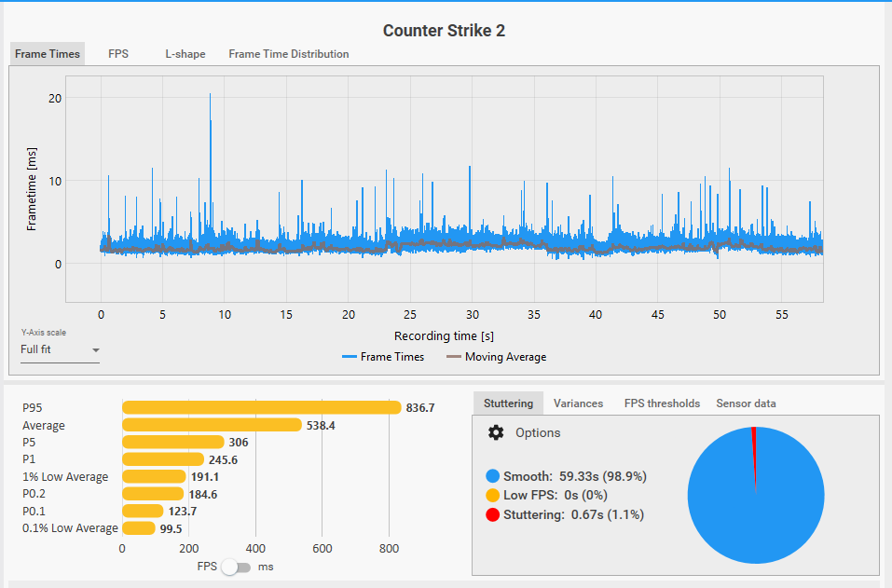Click the Recording time [s] axis label
This screenshot has width=892, height=588.
tap(444, 336)
